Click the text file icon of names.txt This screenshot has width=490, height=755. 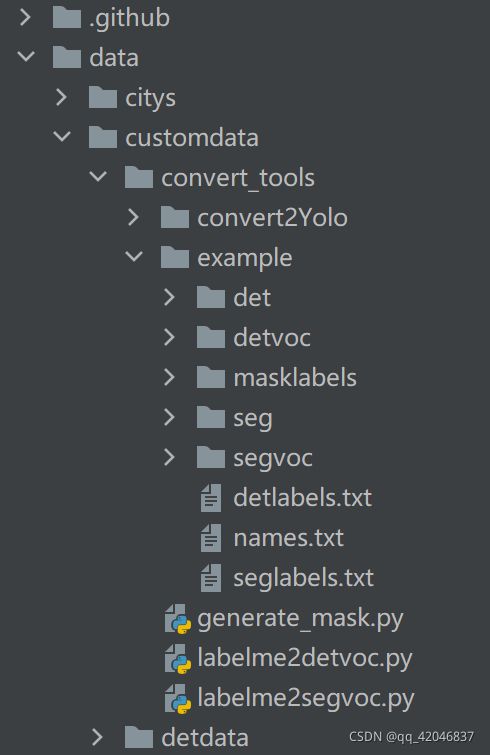point(211,538)
